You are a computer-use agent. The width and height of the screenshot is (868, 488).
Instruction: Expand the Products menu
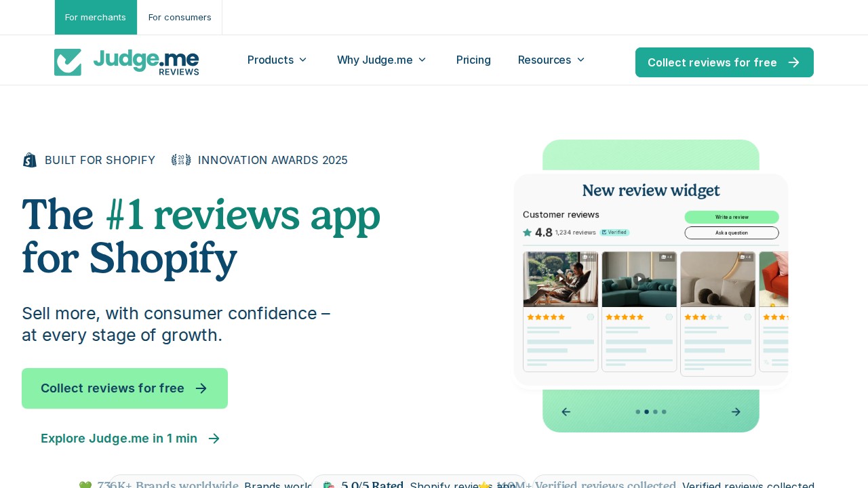277,60
